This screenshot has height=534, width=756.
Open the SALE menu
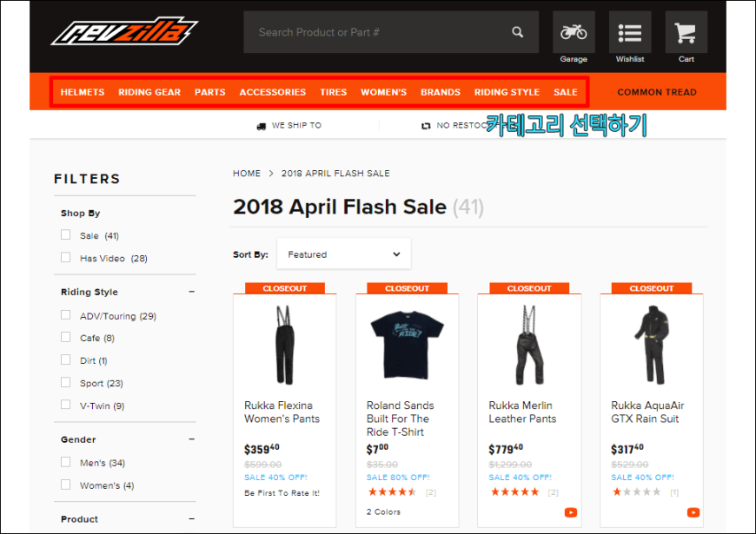click(x=566, y=92)
